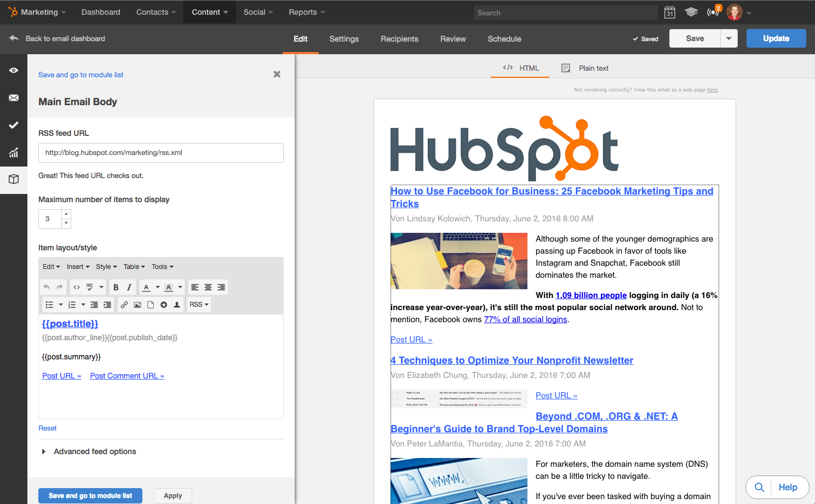The width and height of the screenshot is (815, 504).
Task: Click the RSS feed URL input field
Action: pos(161,153)
